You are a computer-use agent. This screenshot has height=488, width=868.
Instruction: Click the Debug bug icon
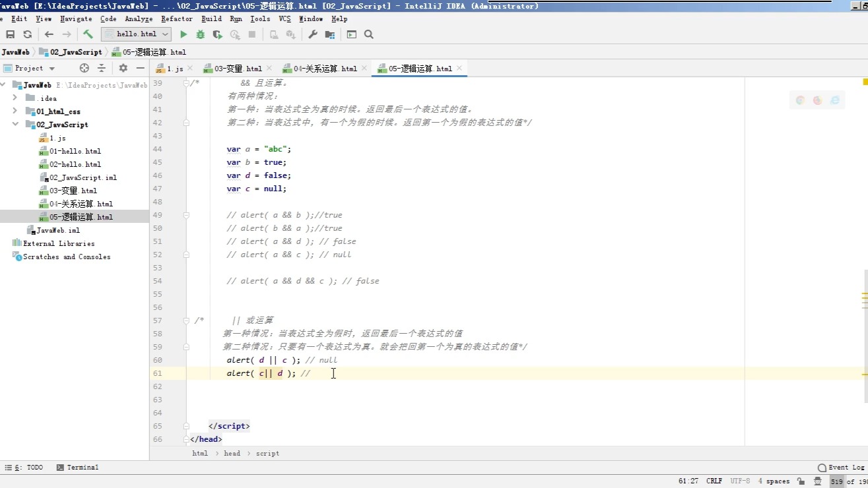[200, 34]
